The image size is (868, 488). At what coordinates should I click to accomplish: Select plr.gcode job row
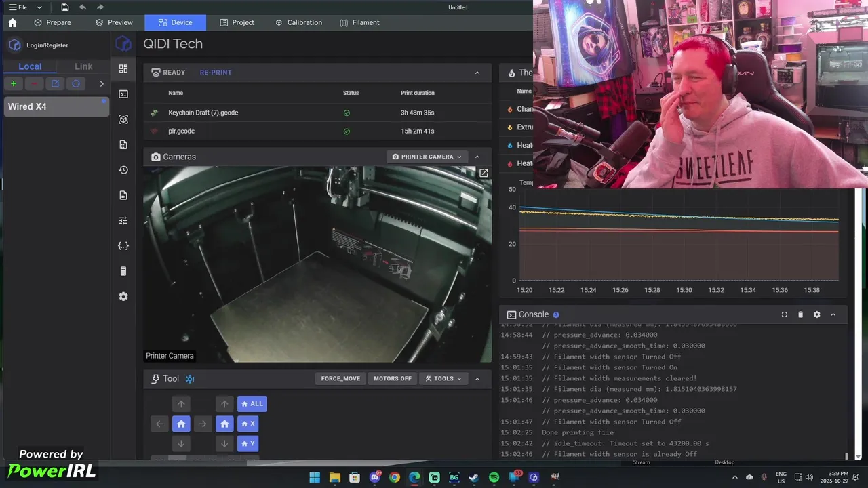(x=317, y=131)
